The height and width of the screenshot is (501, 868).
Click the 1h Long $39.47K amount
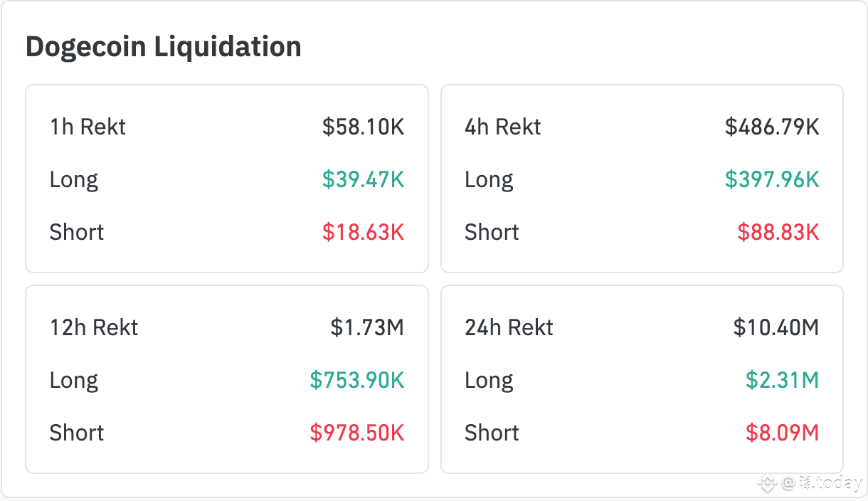click(x=363, y=180)
